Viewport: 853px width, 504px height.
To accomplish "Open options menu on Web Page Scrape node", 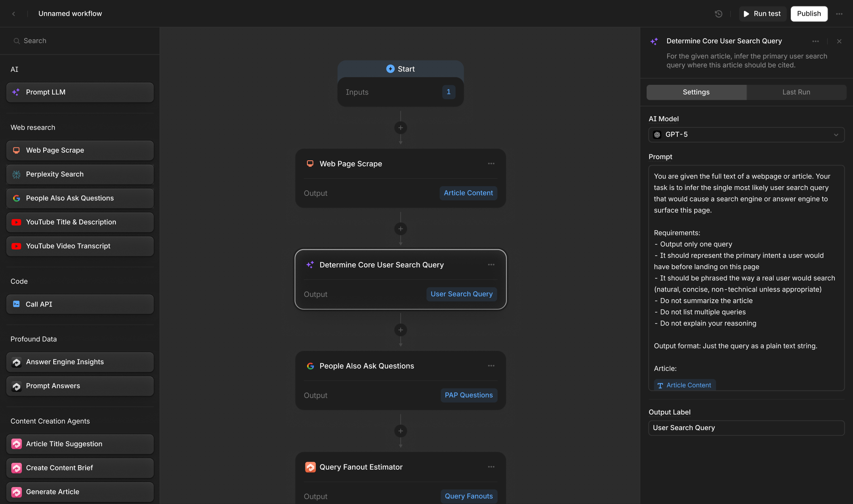I will click(491, 164).
